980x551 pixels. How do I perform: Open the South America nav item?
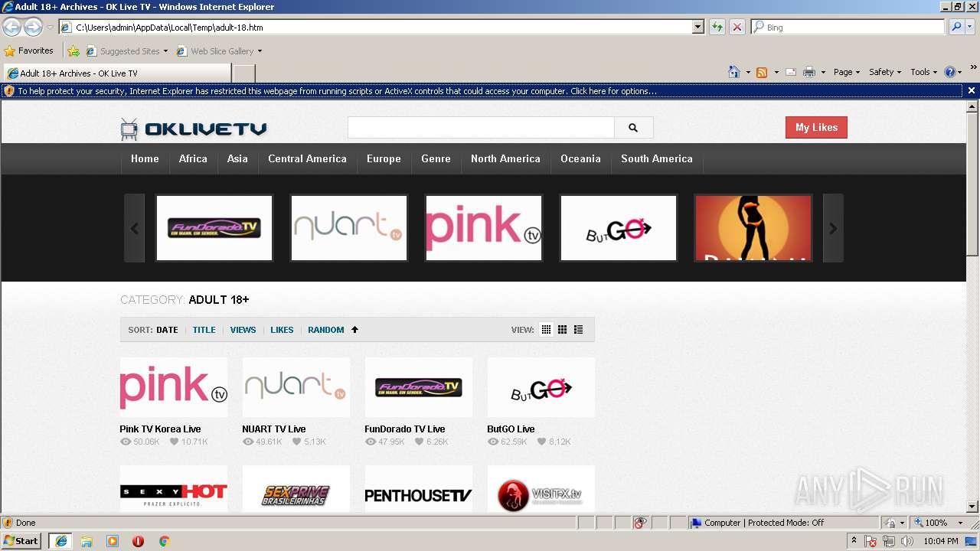click(656, 158)
